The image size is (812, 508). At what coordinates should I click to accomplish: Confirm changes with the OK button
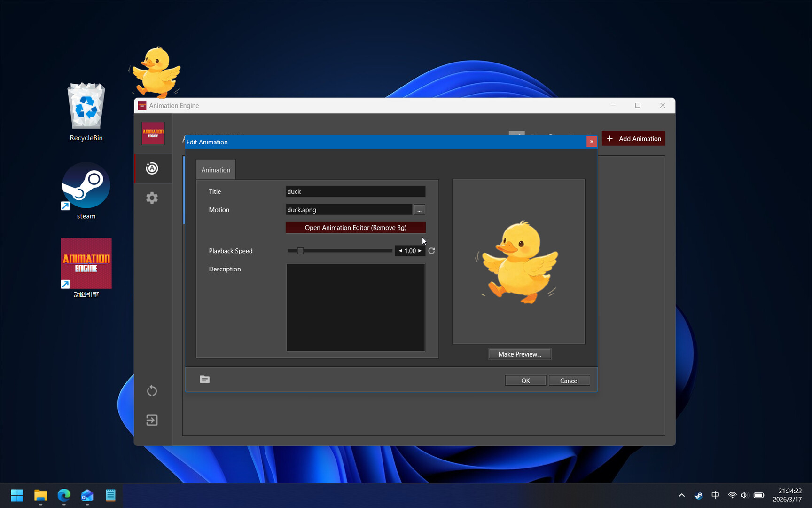click(x=525, y=380)
